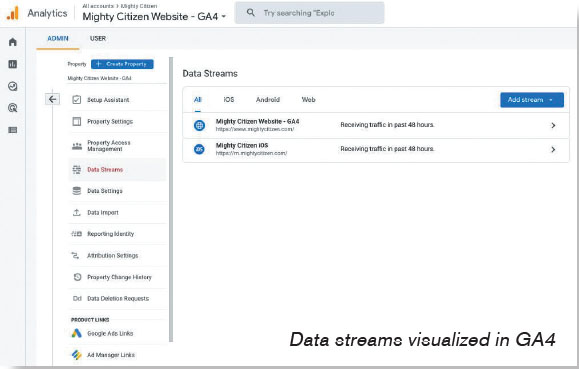Viewport: 579px width, 369px height.
Task: Click the Property Access Management people icon
Action: pyautogui.click(x=77, y=146)
